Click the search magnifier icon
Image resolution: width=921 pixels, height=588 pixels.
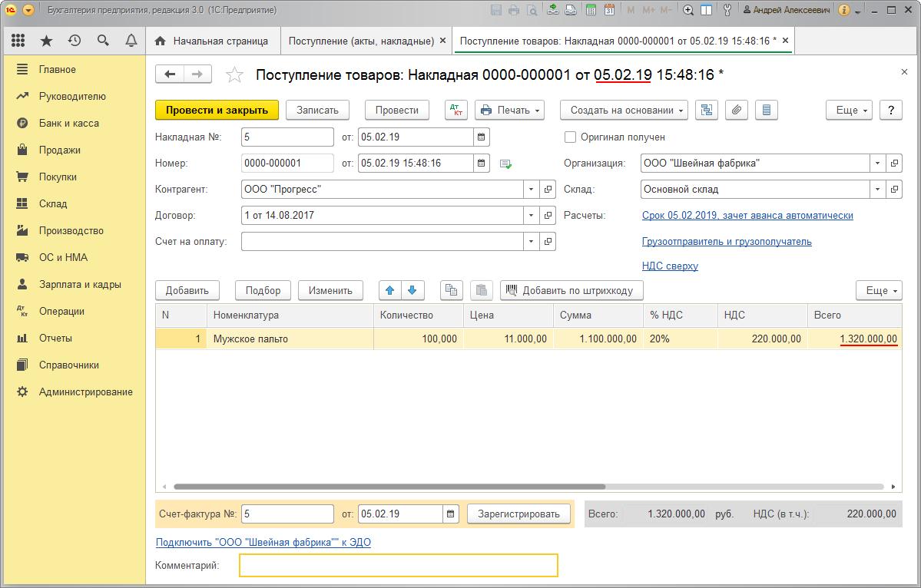pyautogui.click(x=103, y=41)
